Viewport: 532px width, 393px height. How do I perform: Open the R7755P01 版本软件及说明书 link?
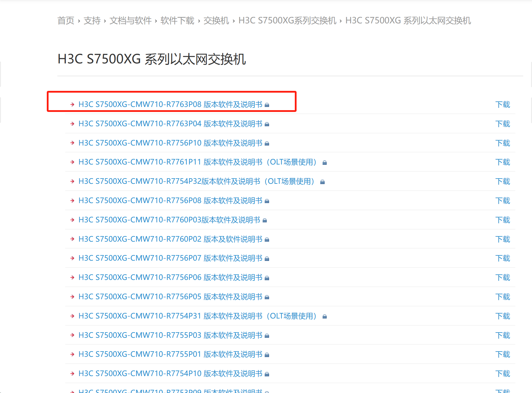(171, 354)
